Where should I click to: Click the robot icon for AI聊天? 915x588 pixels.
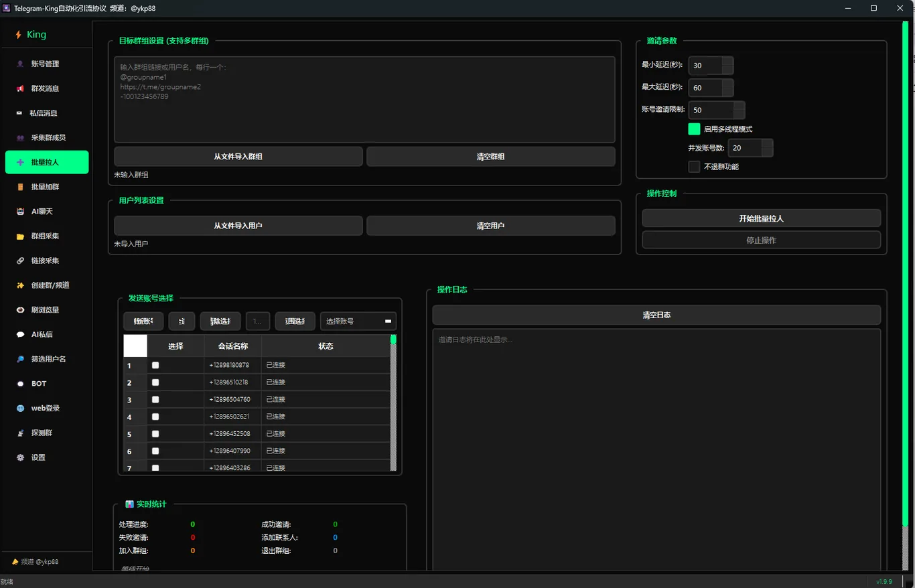pyautogui.click(x=20, y=212)
